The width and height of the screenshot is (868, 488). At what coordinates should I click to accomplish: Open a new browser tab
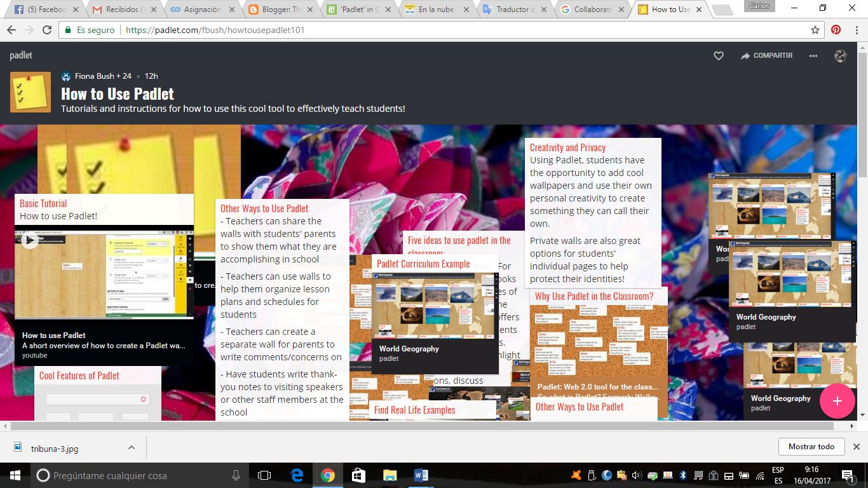tap(721, 10)
